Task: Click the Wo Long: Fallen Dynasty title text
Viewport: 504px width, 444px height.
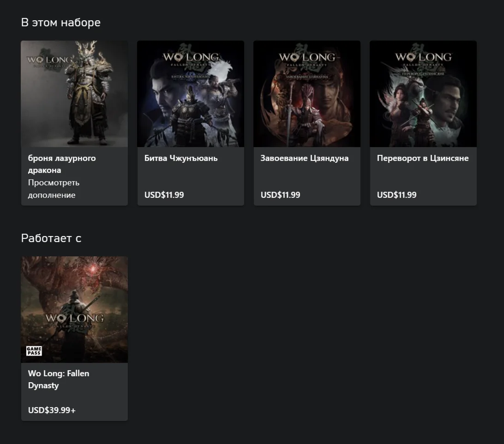Action: click(x=59, y=379)
